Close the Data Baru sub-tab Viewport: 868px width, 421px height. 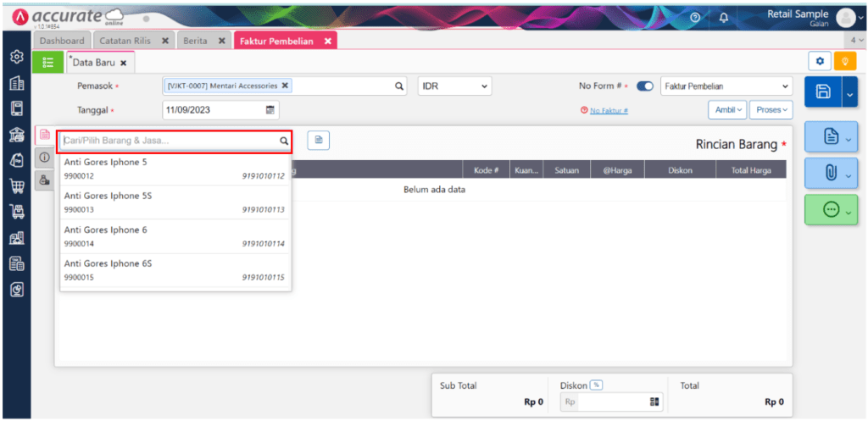click(x=124, y=63)
